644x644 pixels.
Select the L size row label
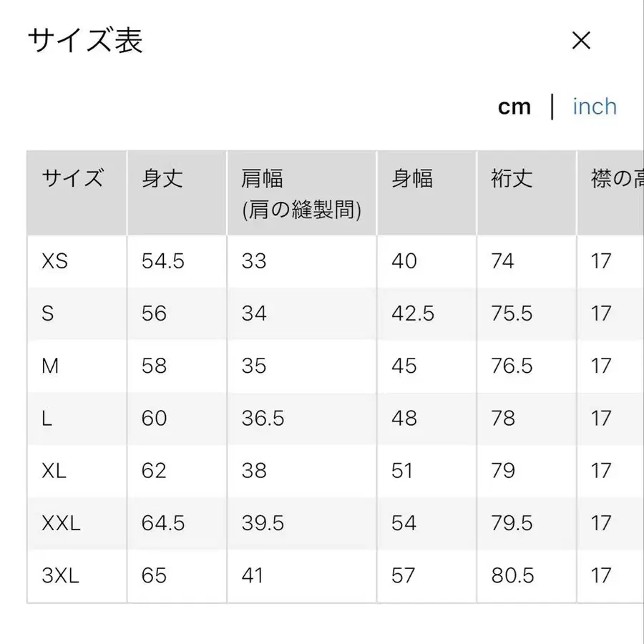tap(46, 419)
